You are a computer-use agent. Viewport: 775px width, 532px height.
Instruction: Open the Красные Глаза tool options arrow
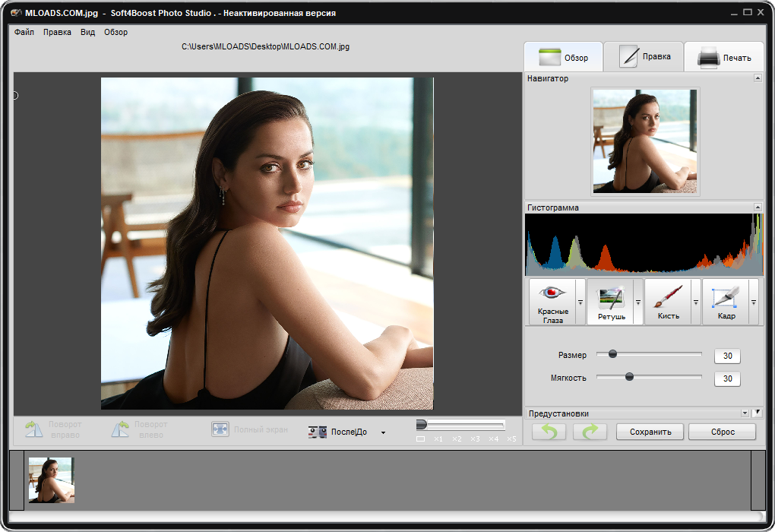[580, 302]
